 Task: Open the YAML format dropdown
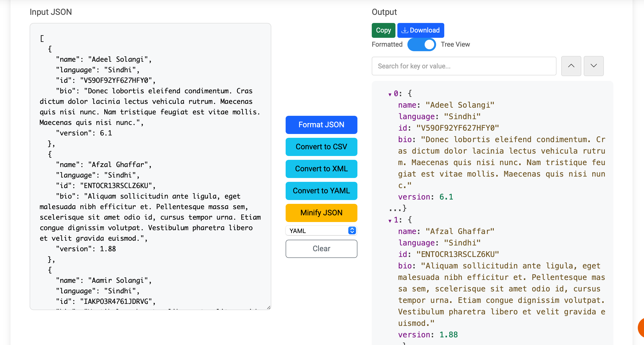tap(321, 230)
